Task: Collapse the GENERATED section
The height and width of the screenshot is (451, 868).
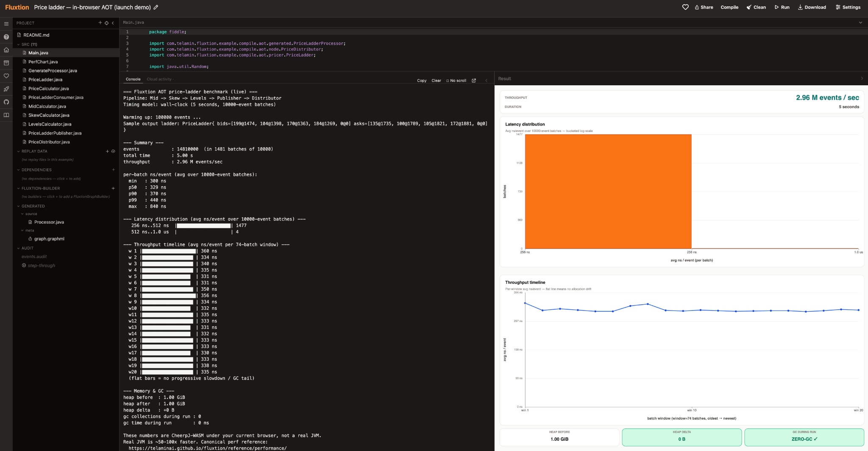Action: click(x=18, y=206)
